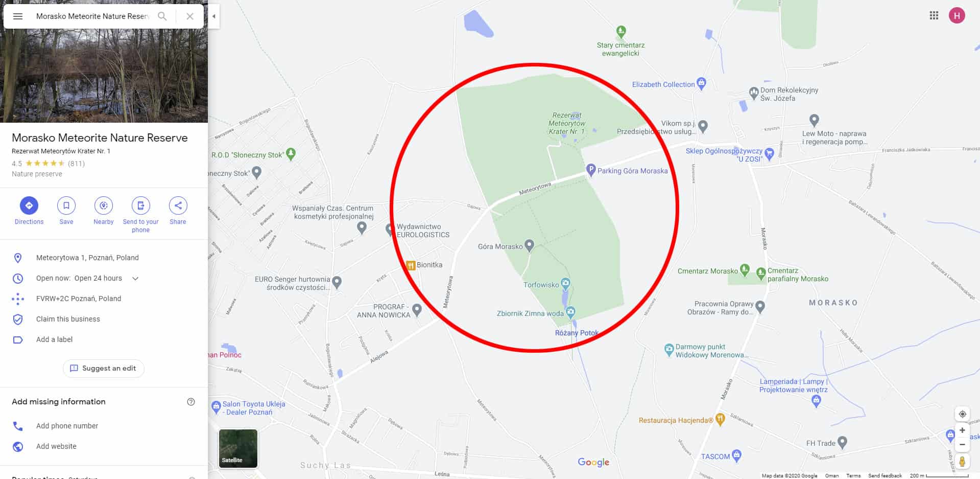Click Claim this business

(68, 319)
